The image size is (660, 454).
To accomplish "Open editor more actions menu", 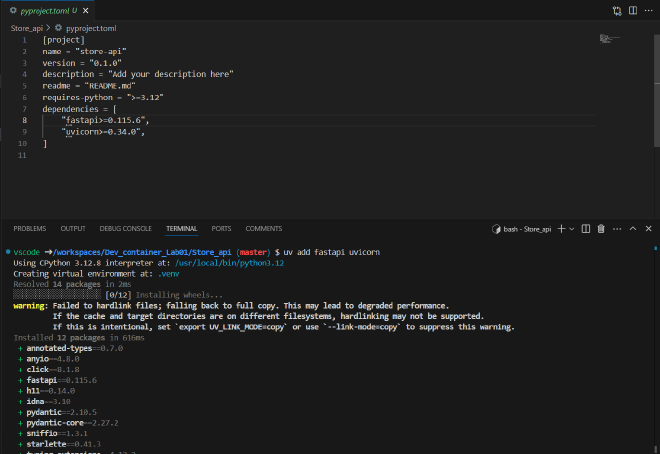I will click(x=648, y=11).
